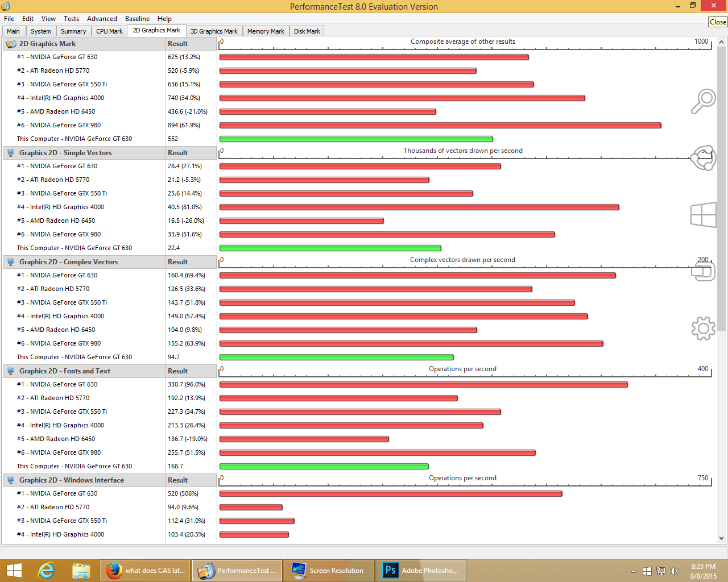The height and width of the screenshot is (582, 728).
Task: Click the results scrollbar down arrow
Action: [x=722, y=538]
